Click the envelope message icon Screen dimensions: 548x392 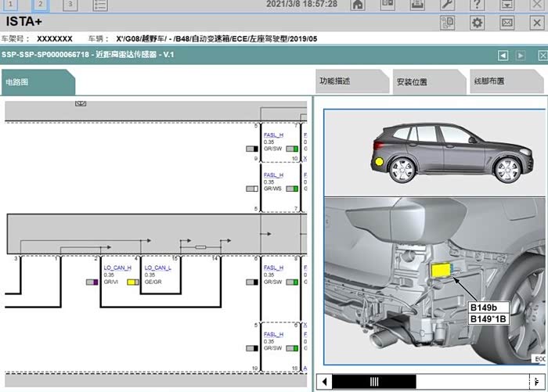[507, 23]
